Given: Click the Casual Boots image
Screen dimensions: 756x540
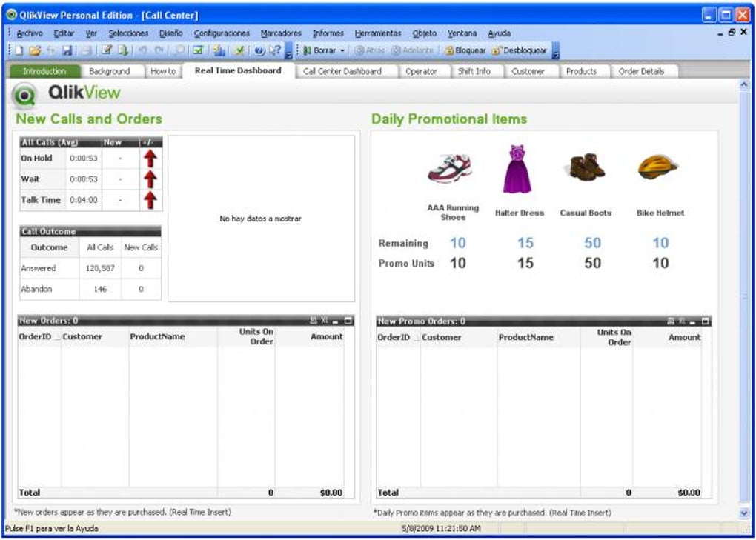Looking at the screenshot, I should point(584,167).
